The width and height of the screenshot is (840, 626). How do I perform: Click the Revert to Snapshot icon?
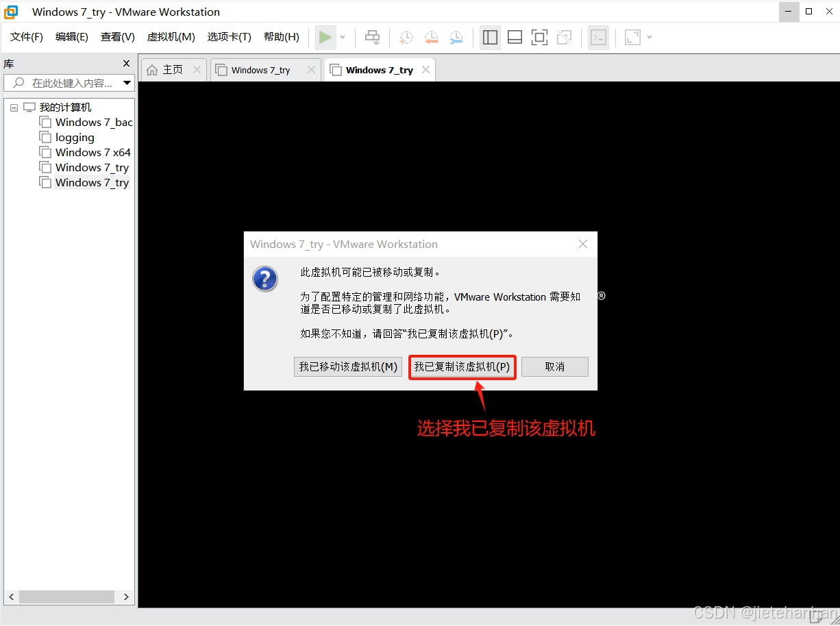[431, 38]
